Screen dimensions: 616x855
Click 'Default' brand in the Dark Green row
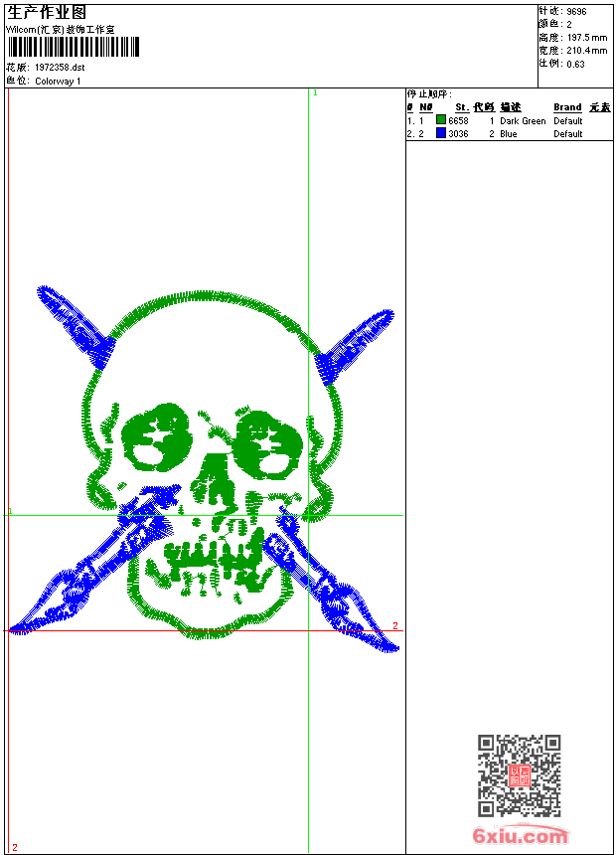tap(568, 121)
